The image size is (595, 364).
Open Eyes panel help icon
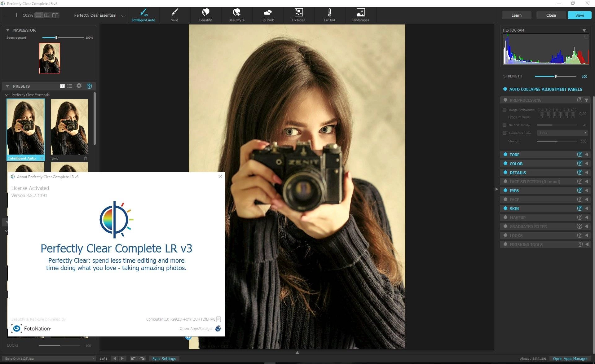pyautogui.click(x=580, y=190)
